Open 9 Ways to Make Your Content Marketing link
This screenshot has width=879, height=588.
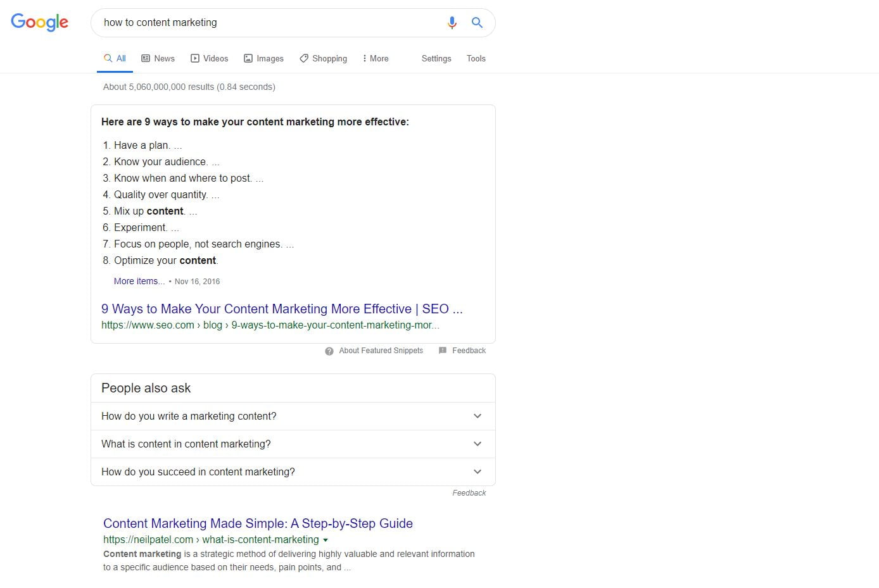[x=282, y=309]
